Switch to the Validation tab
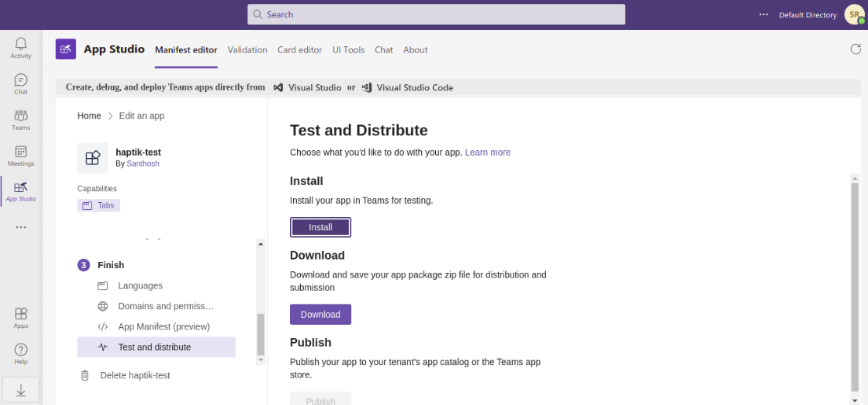Screen dimensions: 868x405 247,50
